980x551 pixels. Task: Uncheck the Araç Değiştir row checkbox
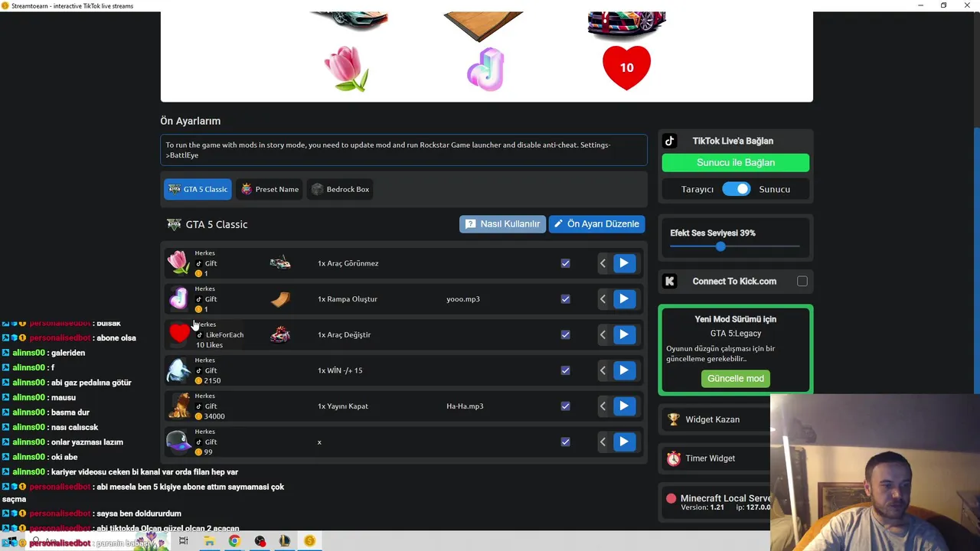point(565,334)
